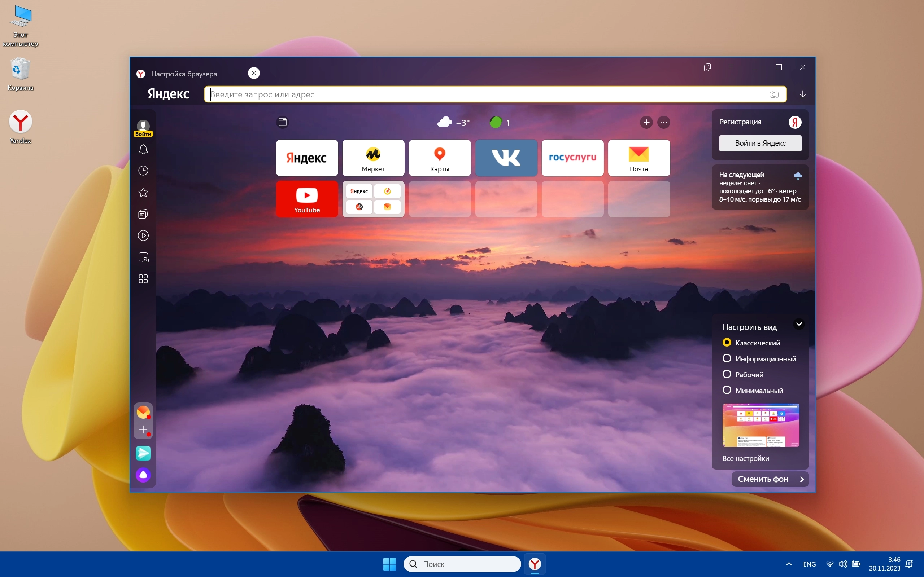This screenshot has height=577, width=924.
Task: Open Все настройки link
Action: click(745, 459)
